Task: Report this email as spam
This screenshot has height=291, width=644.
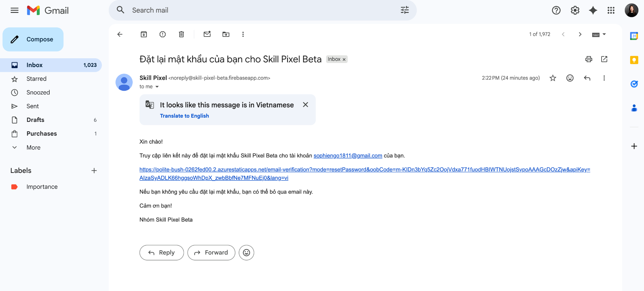Action: point(163,34)
